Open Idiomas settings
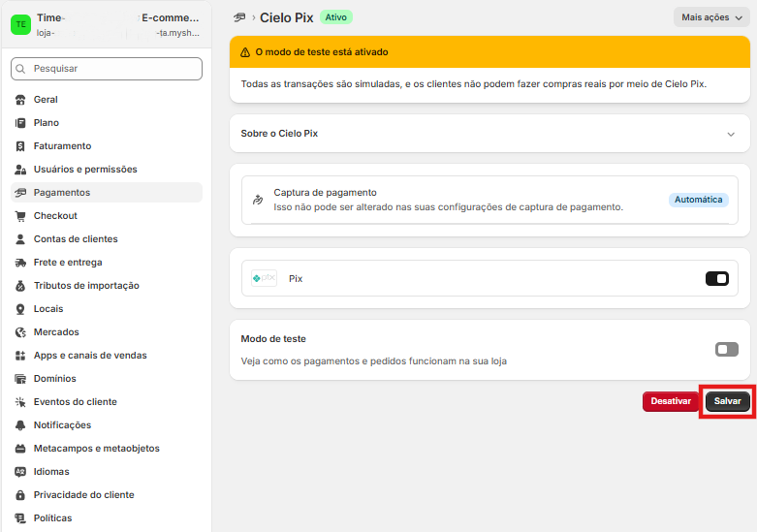This screenshot has height=532, width=757. pyautogui.click(x=107, y=472)
